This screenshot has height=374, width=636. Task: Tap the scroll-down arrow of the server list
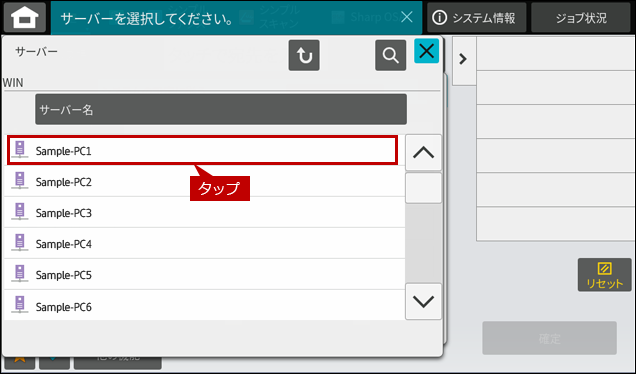(x=423, y=301)
